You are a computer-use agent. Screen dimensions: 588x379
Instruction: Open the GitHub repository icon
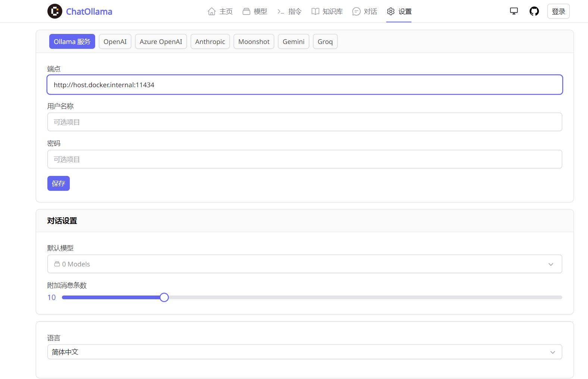534,11
